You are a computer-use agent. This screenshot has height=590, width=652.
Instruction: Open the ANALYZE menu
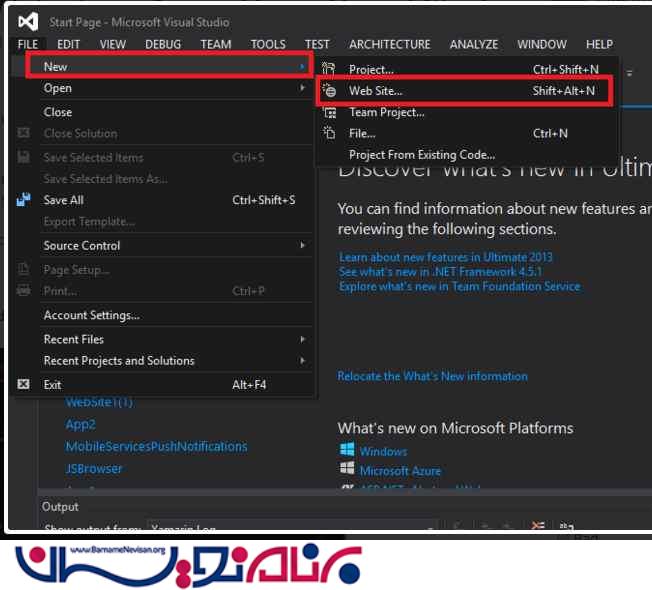tap(474, 44)
